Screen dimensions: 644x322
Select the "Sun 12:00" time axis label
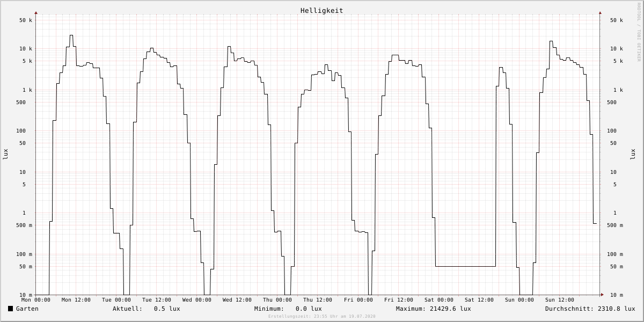pyautogui.click(x=560, y=300)
